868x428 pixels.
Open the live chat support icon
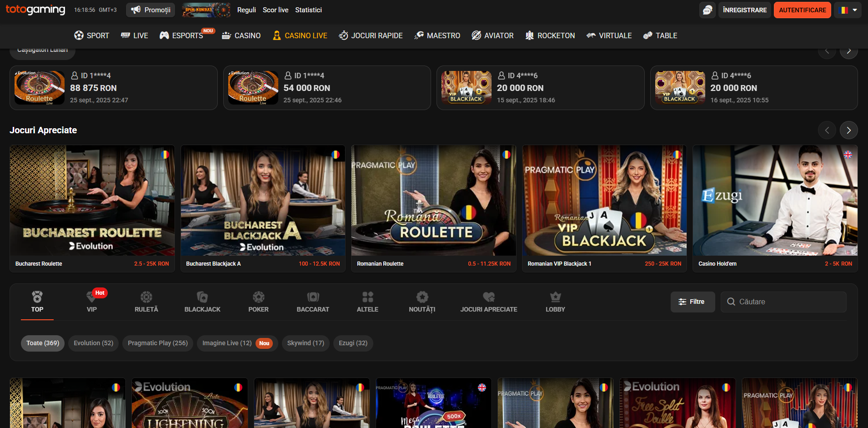[707, 10]
